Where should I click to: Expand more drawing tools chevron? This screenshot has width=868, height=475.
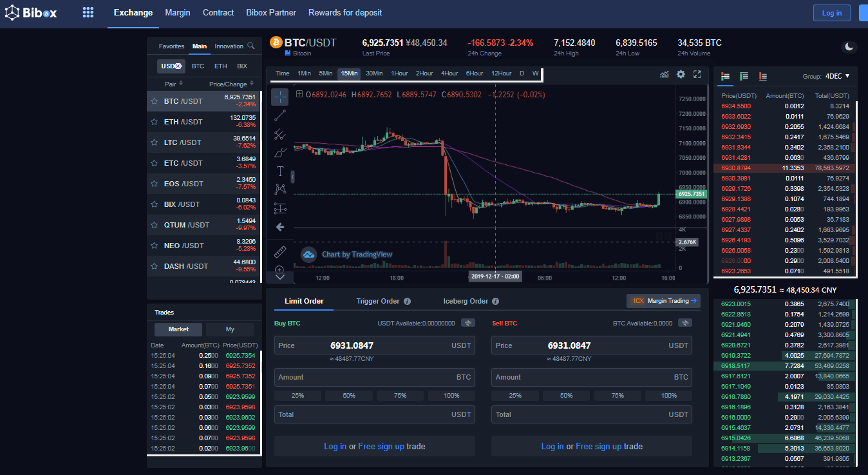pyautogui.click(x=280, y=276)
